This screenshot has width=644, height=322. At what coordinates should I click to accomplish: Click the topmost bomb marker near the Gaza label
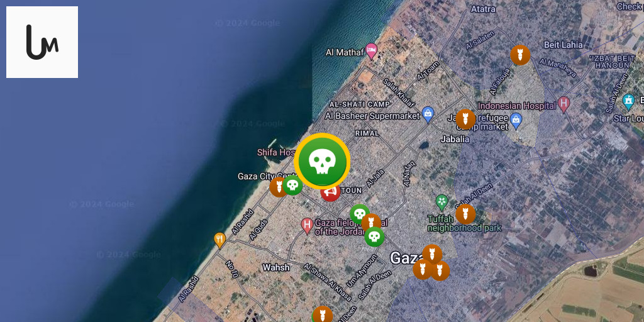tap(432, 254)
